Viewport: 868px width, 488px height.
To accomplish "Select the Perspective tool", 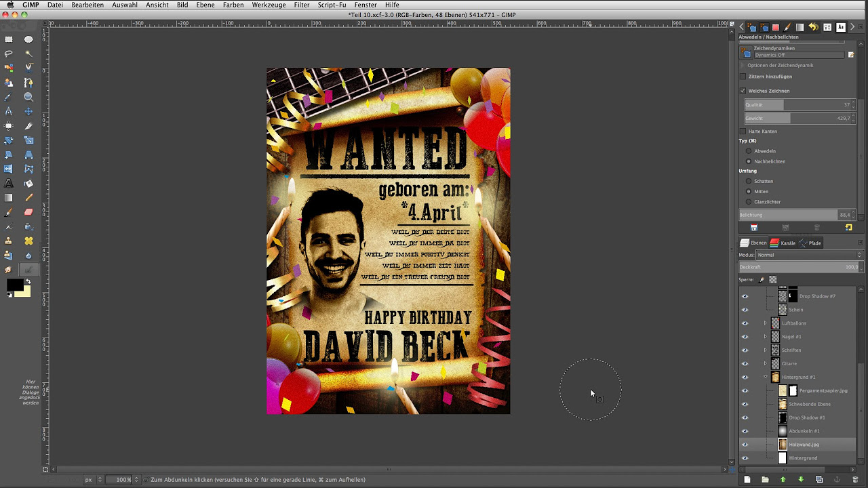I will 28,155.
